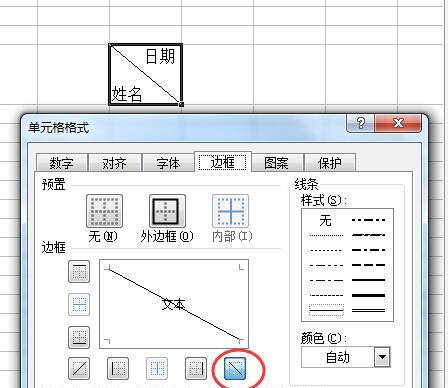Toggle the right border button
This screenshot has height=388, width=448.
pyautogui.click(x=196, y=368)
